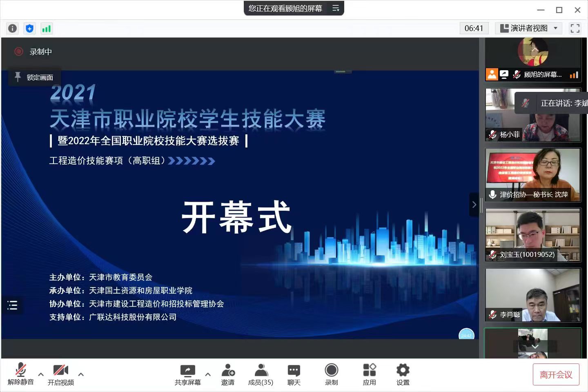Expand the audio options arrow

[41, 374]
